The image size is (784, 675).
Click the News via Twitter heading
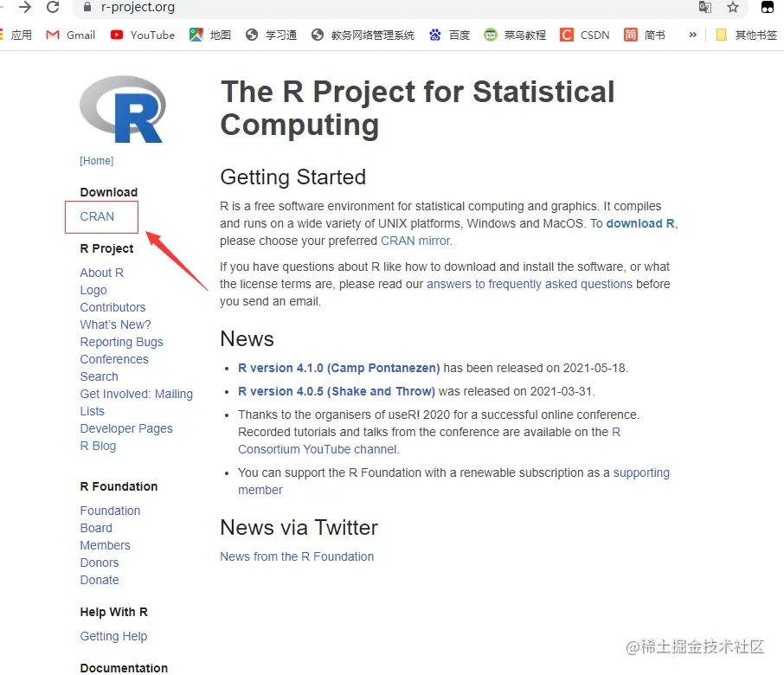coord(299,528)
